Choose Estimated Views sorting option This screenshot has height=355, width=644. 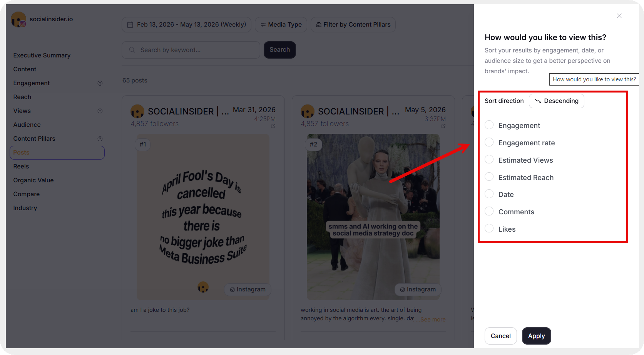tap(489, 160)
